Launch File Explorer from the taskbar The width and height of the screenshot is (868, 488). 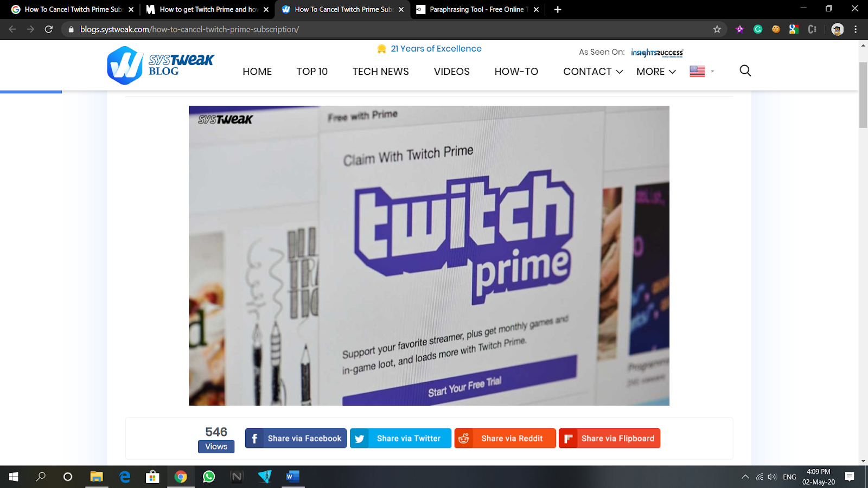tap(97, 477)
